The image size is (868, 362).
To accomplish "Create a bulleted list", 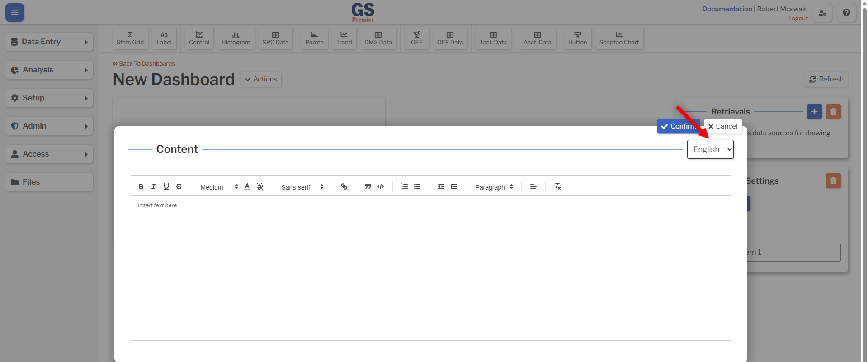I will [x=417, y=186].
